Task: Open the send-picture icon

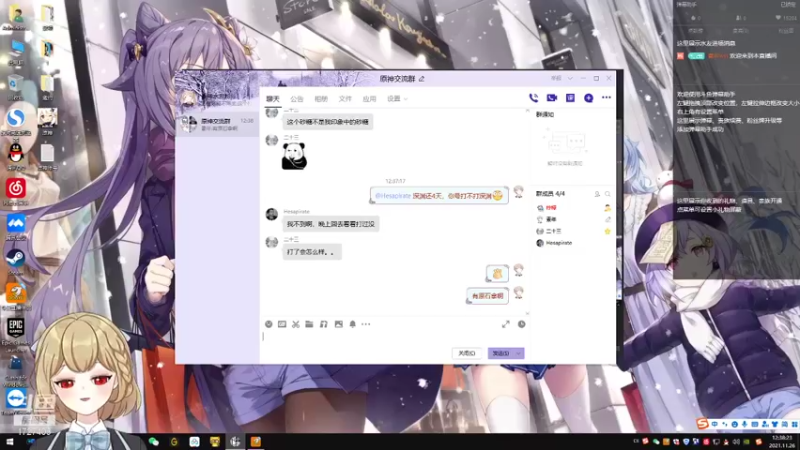Action: 338,324
